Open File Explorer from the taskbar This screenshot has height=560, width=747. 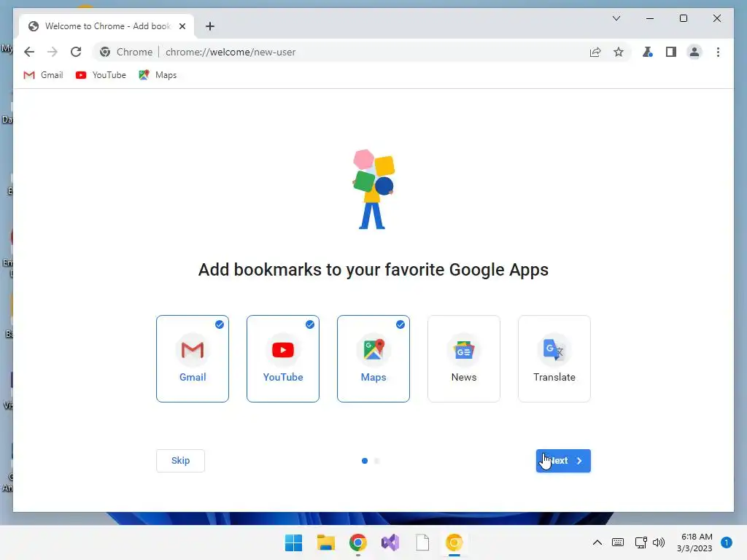[x=326, y=542]
